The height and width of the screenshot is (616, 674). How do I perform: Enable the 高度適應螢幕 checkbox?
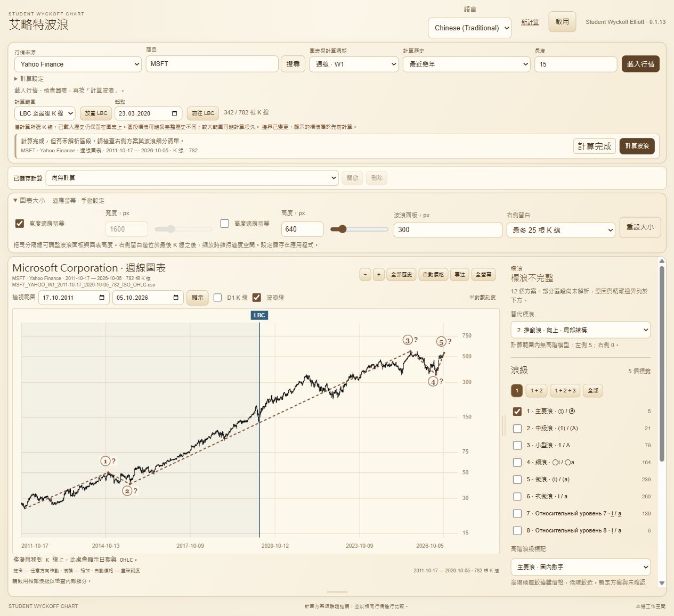(x=225, y=224)
